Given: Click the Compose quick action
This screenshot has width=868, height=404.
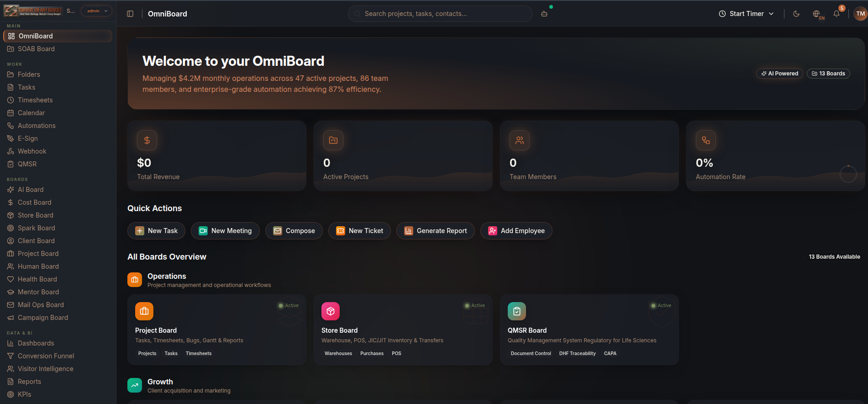Looking at the screenshot, I should point(294,231).
